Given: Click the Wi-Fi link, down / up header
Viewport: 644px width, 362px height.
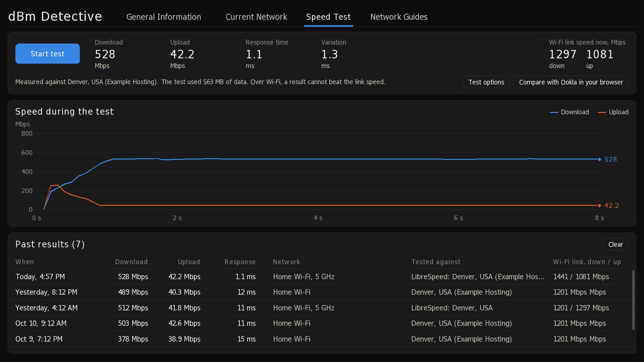Looking at the screenshot, I should (x=587, y=262).
